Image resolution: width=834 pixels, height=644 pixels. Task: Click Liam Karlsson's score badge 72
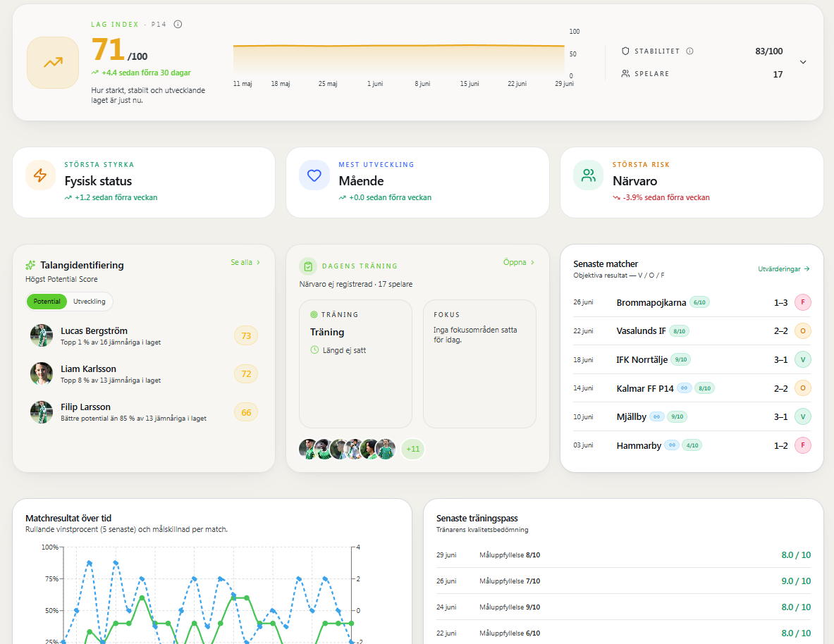tap(246, 374)
